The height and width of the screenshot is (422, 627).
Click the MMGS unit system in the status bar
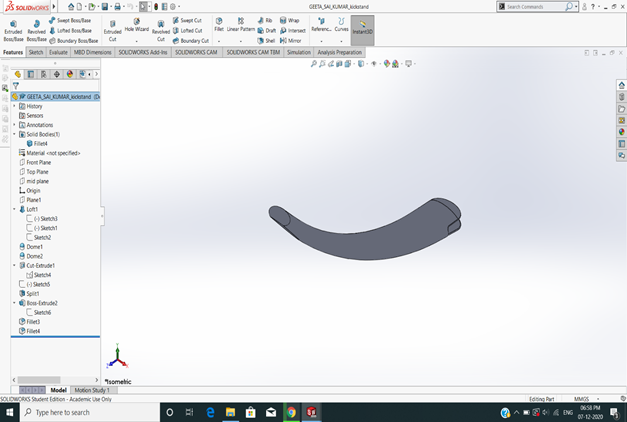[x=582, y=399]
